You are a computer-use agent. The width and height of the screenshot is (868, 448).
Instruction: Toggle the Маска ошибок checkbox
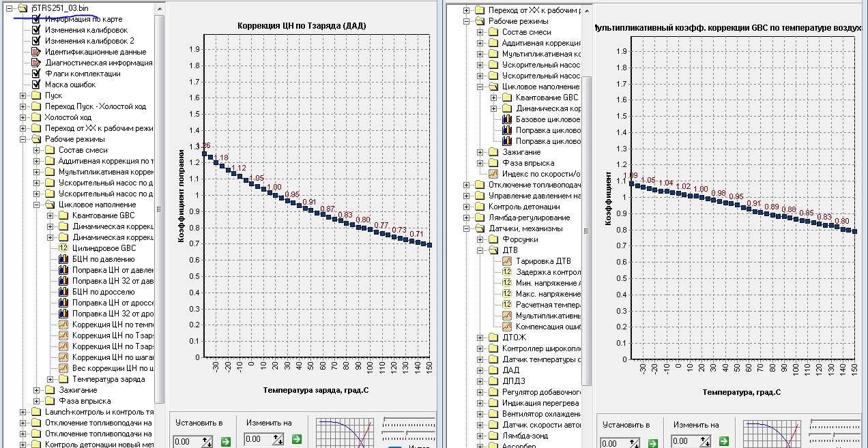[36, 85]
